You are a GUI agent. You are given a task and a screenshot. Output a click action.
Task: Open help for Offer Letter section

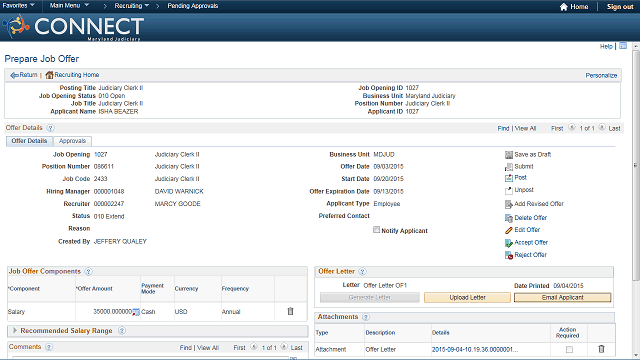tap(362, 271)
